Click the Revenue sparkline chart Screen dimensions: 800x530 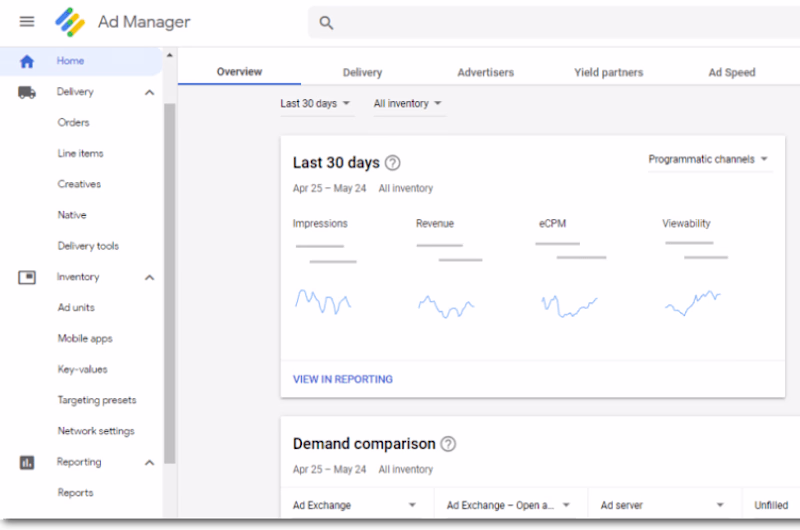(x=446, y=307)
